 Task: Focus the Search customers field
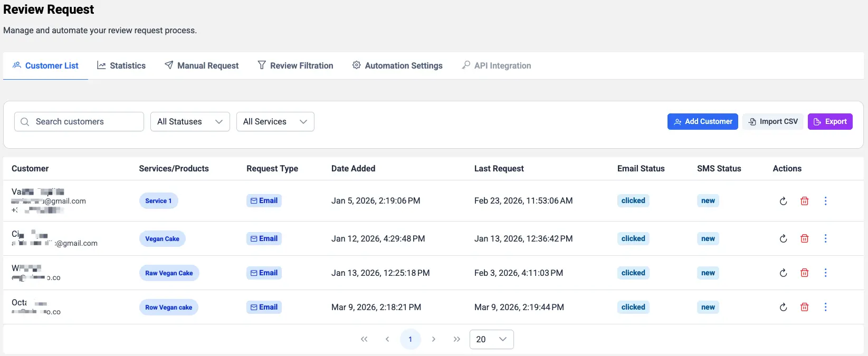click(79, 122)
